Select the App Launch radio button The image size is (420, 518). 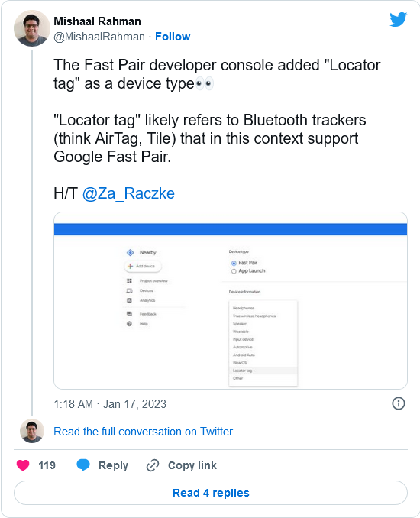pos(234,271)
